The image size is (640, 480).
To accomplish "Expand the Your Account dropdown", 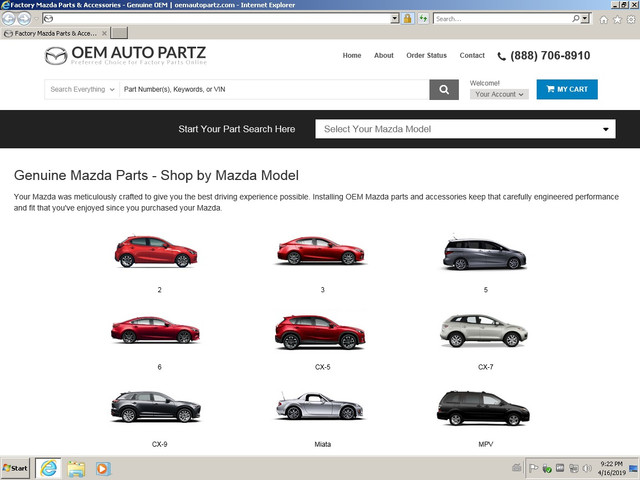I will click(499, 94).
